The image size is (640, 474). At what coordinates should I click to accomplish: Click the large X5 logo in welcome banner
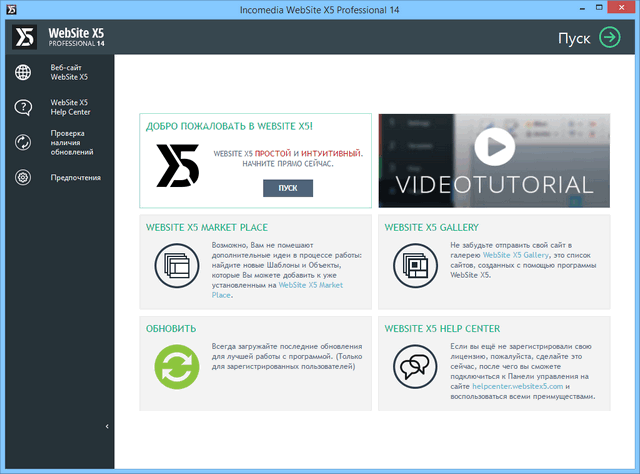(178, 165)
